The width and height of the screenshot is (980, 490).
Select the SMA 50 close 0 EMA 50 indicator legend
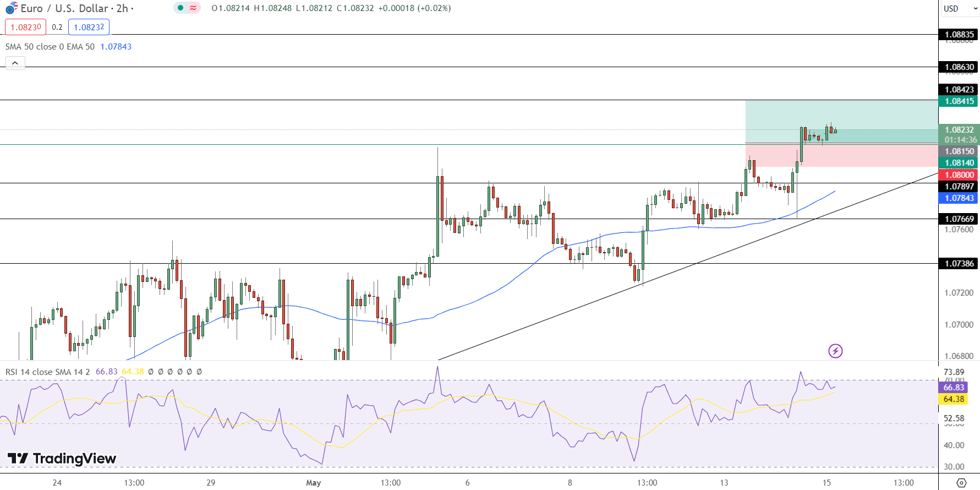coord(50,47)
